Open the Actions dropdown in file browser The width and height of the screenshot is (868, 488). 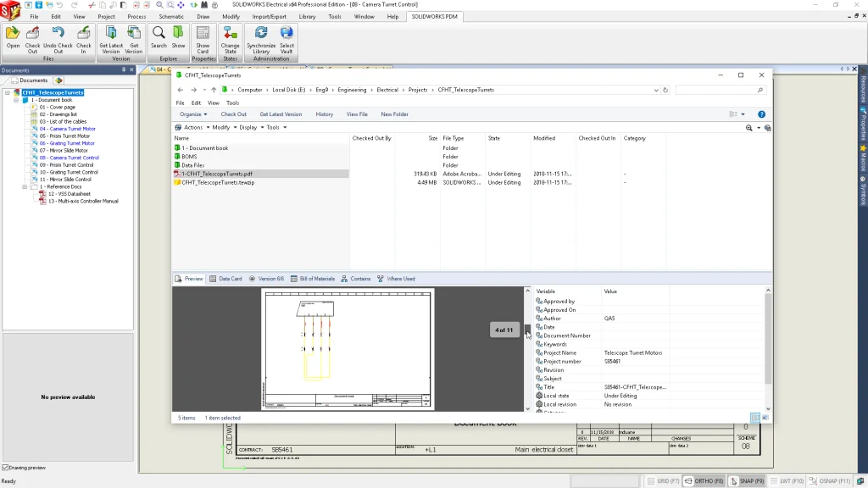[192, 126]
